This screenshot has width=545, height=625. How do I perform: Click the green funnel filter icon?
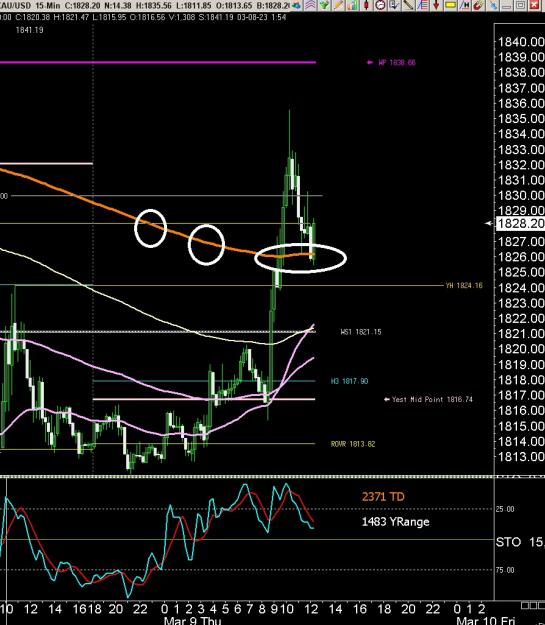(x=324, y=5)
